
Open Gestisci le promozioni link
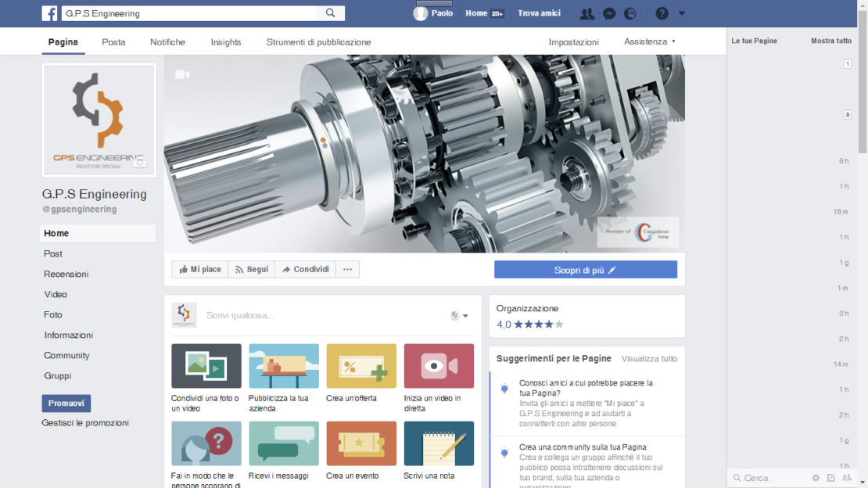85,422
